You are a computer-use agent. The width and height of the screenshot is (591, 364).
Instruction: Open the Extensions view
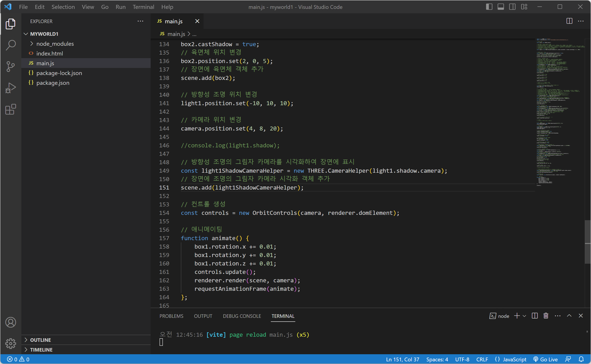11,110
